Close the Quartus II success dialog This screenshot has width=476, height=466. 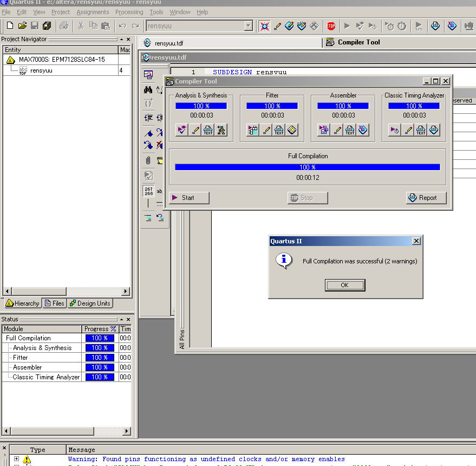click(416, 241)
